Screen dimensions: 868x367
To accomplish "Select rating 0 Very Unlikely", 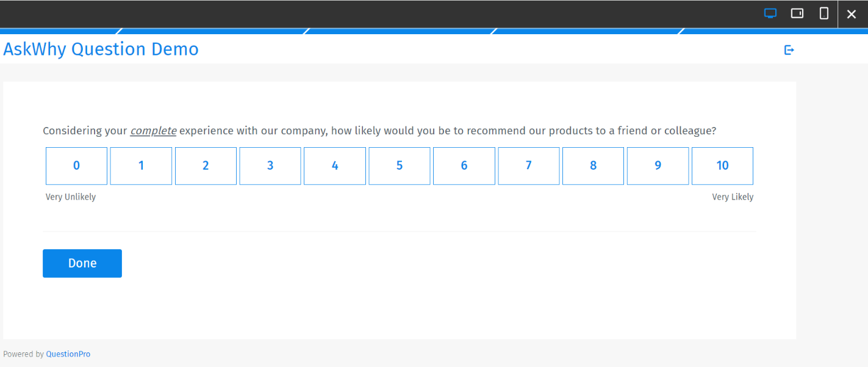I will coord(76,165).
